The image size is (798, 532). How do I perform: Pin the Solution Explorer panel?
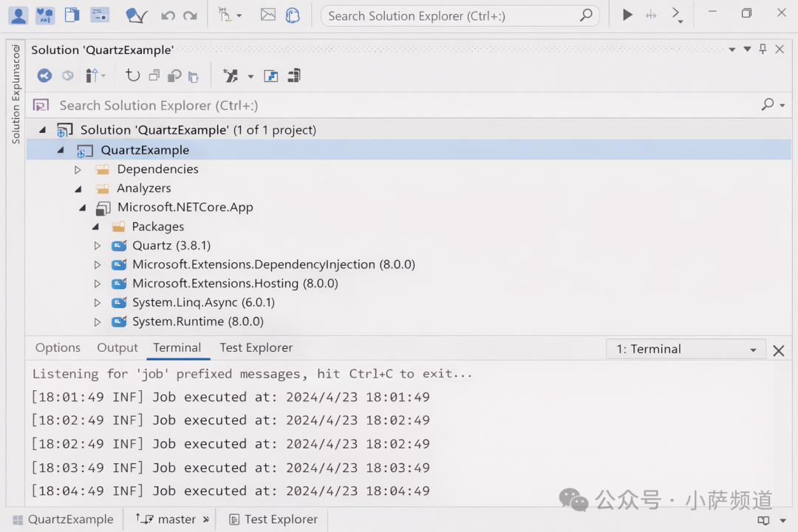click(763, 49)
